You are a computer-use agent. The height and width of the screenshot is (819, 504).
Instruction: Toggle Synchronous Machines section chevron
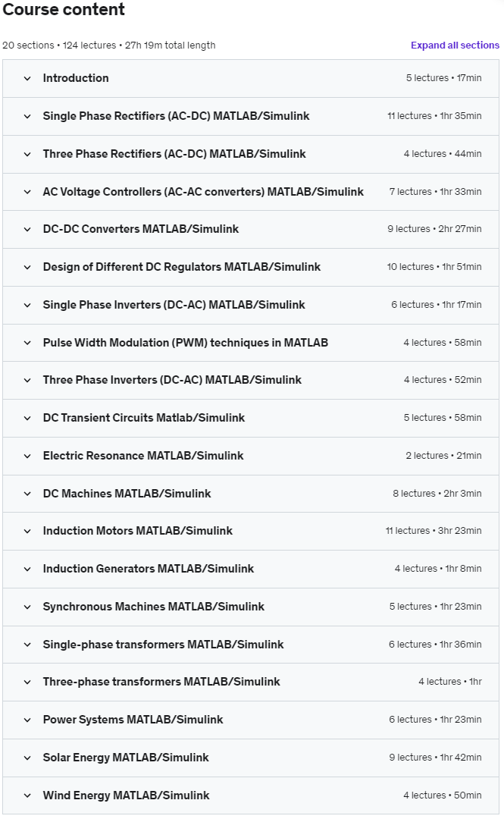pos(27,607)
